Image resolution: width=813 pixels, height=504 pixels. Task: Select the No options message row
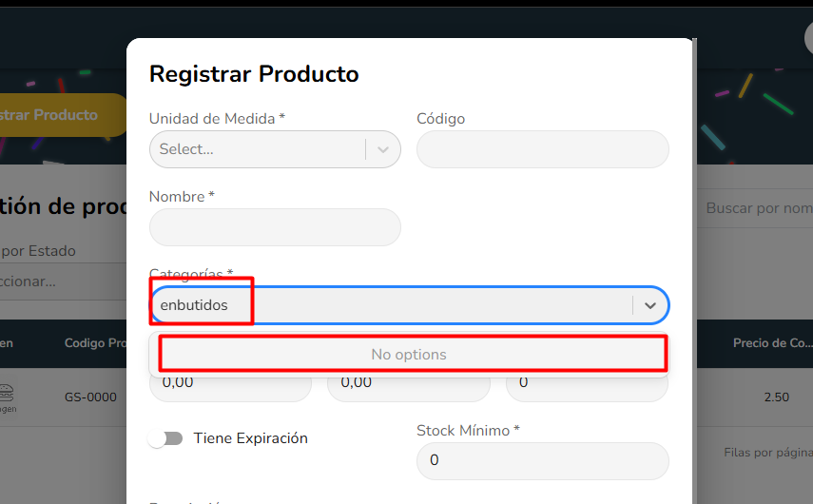(413, 354)
